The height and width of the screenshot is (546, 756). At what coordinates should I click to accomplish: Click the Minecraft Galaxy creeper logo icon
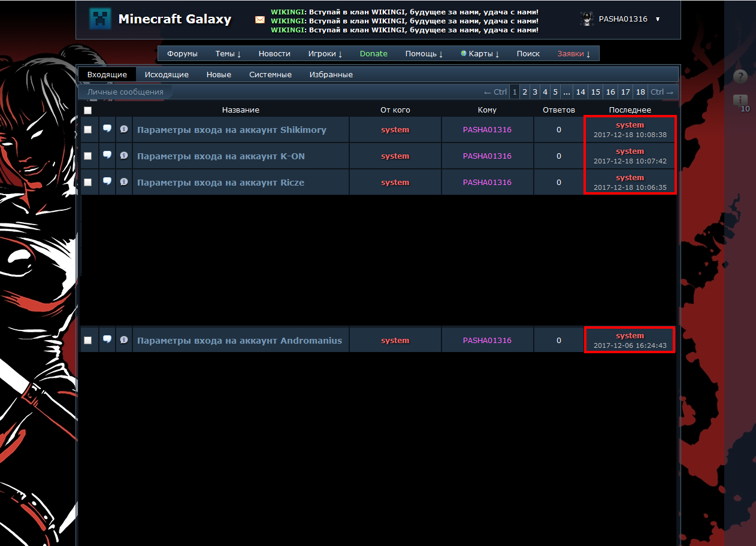coord(100,19)
